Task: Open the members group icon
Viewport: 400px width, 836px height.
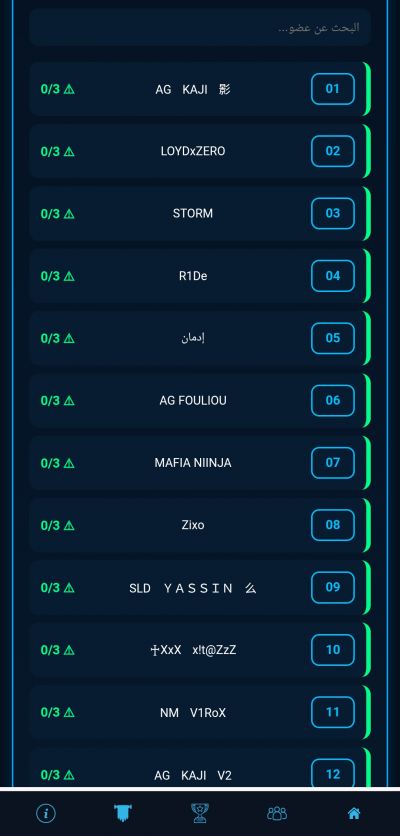Action: coord(277,813)
